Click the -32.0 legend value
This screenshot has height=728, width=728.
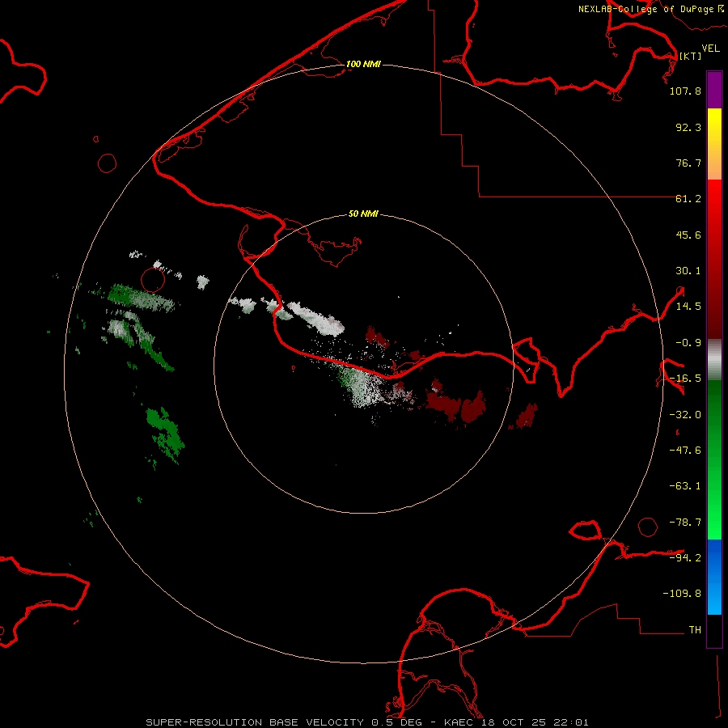685,415
